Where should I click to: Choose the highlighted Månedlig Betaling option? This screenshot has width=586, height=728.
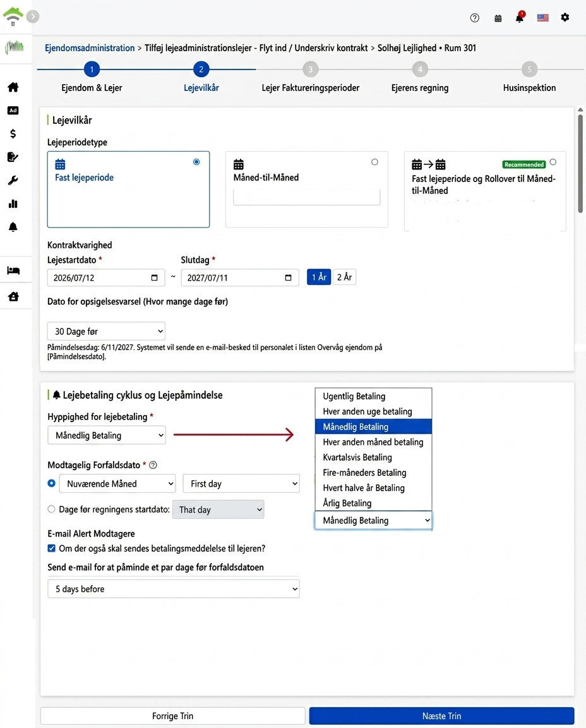point(373,427)
